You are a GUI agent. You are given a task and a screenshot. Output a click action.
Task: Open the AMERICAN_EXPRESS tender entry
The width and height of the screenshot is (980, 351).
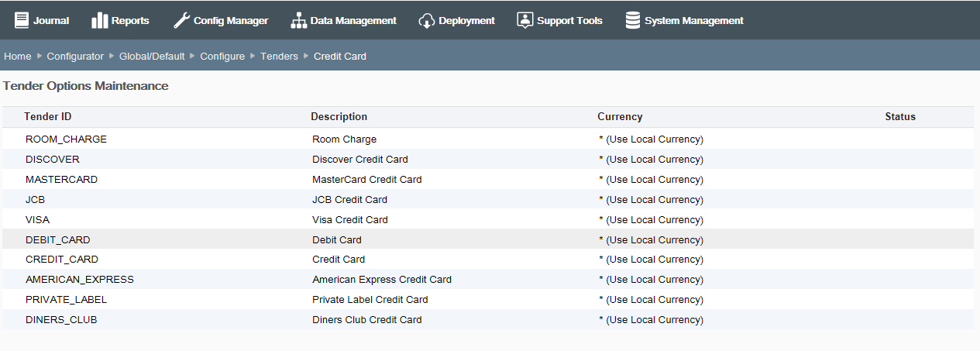pyautogui.click(x=488, y=280)
